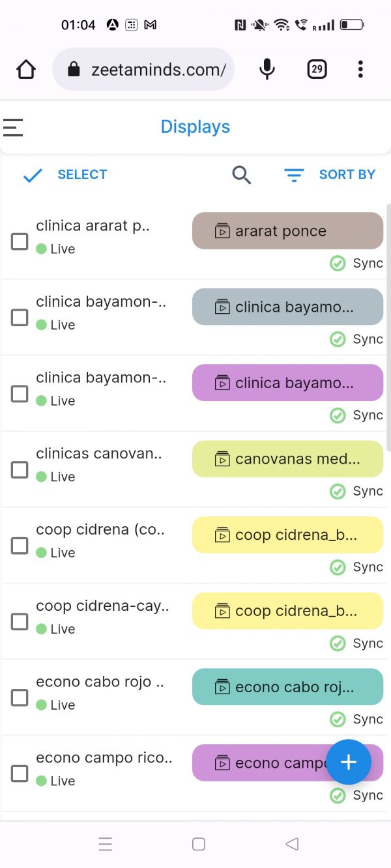This screenshot has width=391, height=868.
Task: Open the teal econo cabo rojo playlist
Action: pyautogui.click(x=287, y=687)
